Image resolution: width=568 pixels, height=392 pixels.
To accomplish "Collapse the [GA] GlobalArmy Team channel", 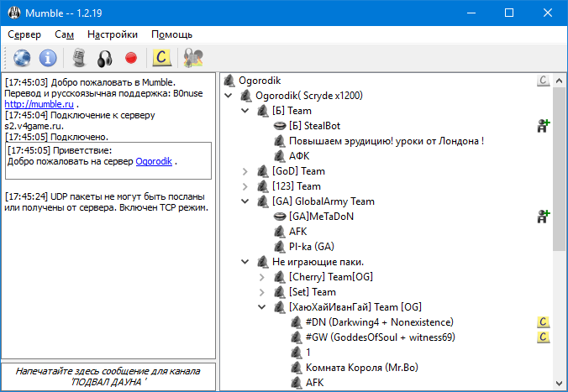I will click(x=245, y=201).
